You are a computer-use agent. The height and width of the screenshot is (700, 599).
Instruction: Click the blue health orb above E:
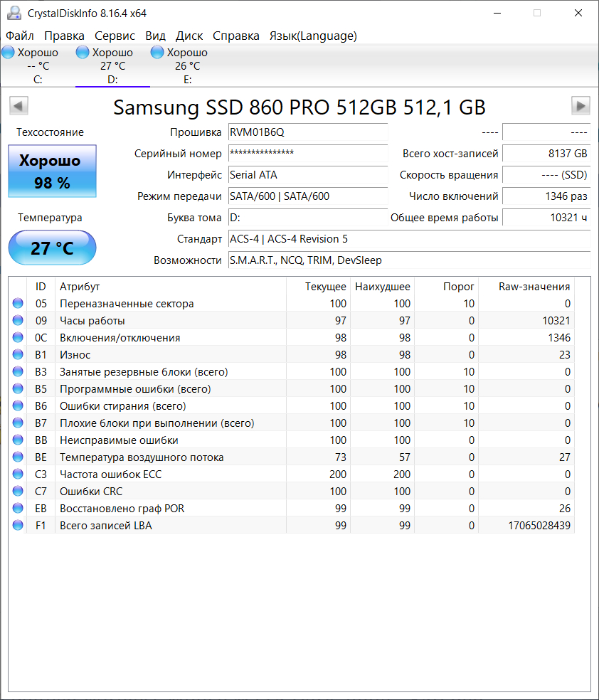(157, 52)
